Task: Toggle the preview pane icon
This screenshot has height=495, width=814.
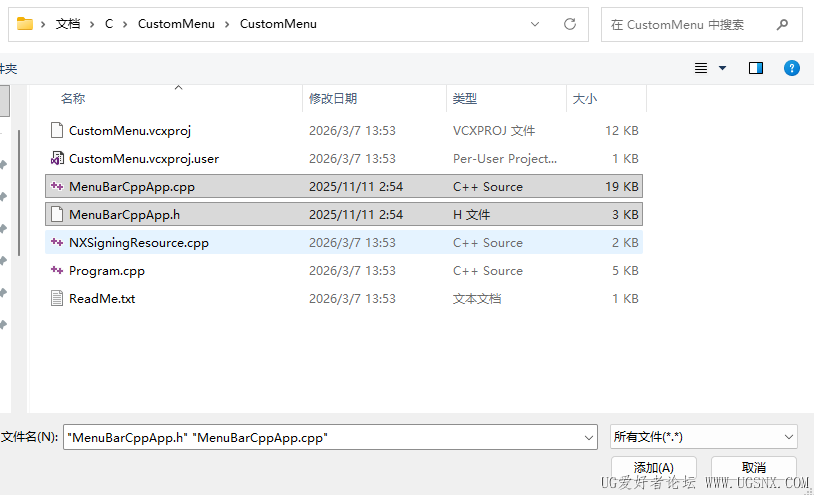Action: (756, 68)
